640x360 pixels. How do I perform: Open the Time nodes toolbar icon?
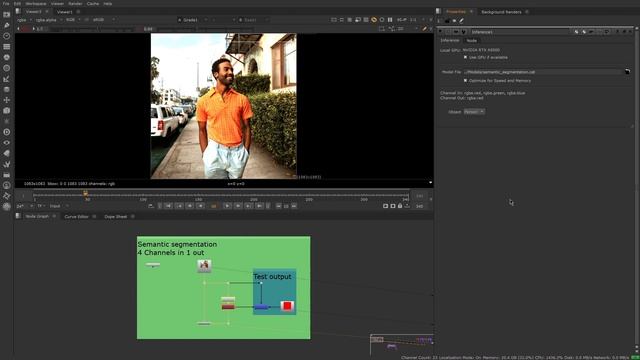[7, 36]
